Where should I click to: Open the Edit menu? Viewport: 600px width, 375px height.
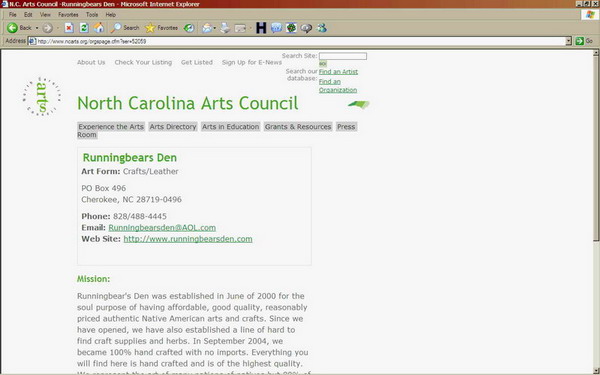tap(28, 15)
